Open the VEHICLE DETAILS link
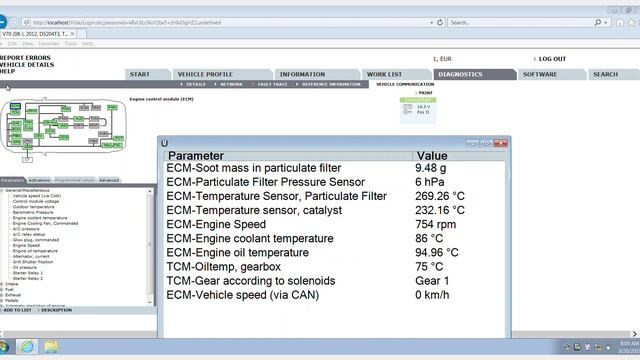The width and height of the screenshot is (640, 360). click(x=27, y=64)
